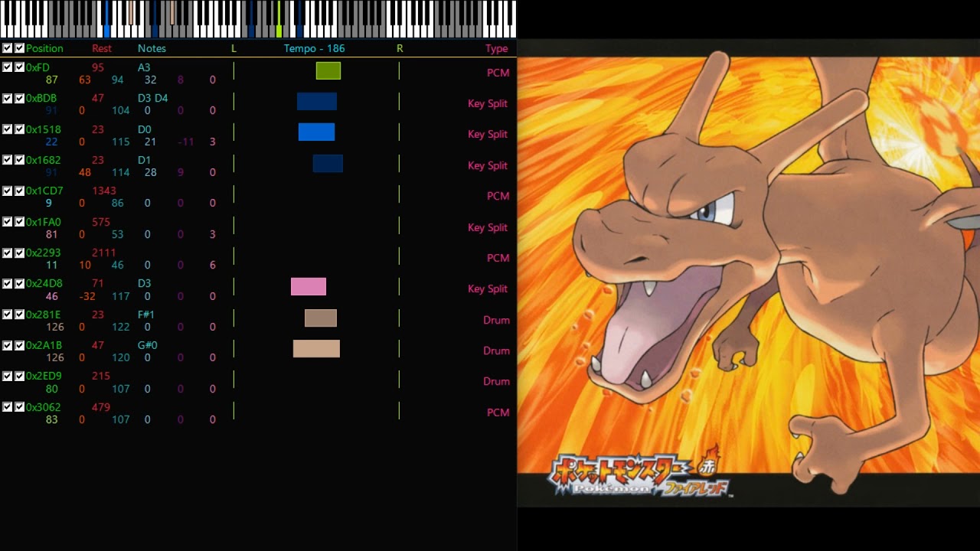Toggle the left checkbox of track 0x2293

[7, 253]
